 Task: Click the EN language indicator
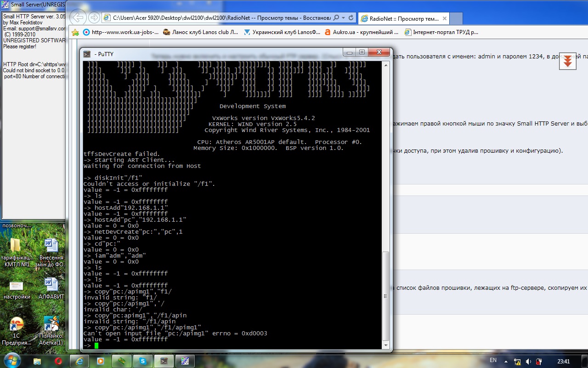tap(493, 361)
